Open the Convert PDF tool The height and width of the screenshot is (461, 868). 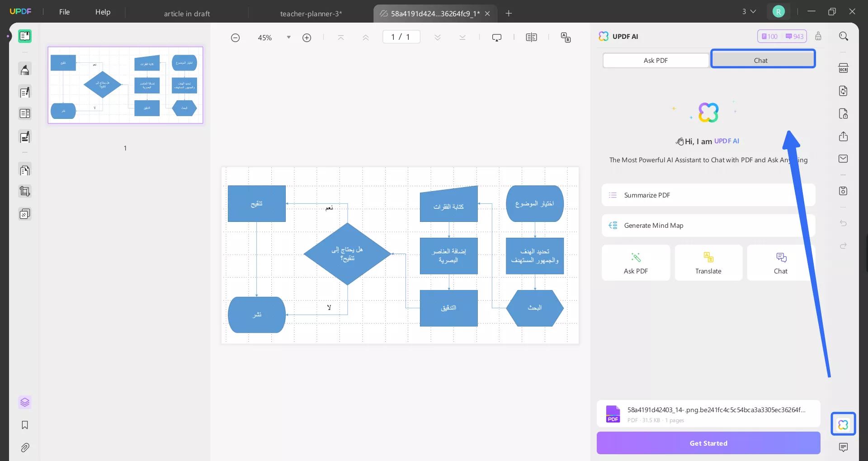point(843,91)
